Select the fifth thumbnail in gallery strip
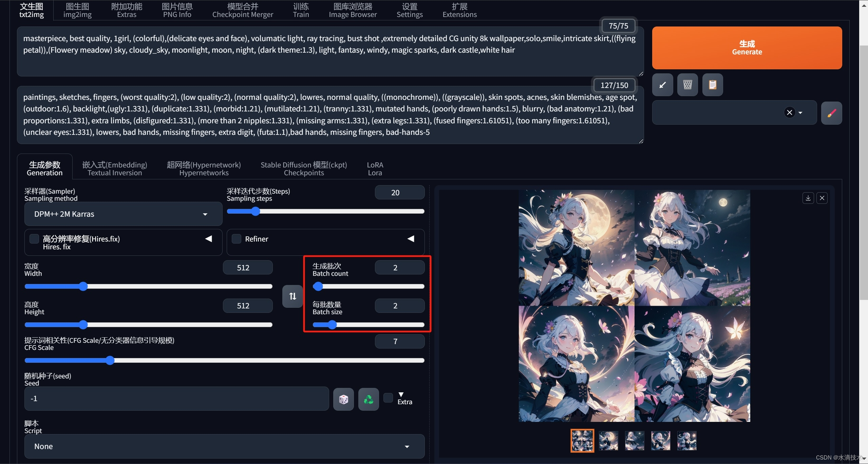The width and height of the screenshot is (868, 464). (x=687, y=441)
